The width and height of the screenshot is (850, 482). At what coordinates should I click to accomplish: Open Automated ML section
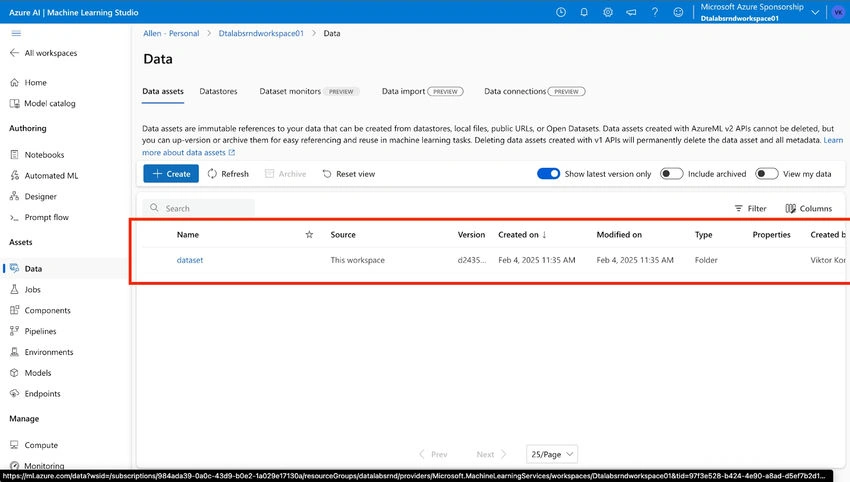44,176
